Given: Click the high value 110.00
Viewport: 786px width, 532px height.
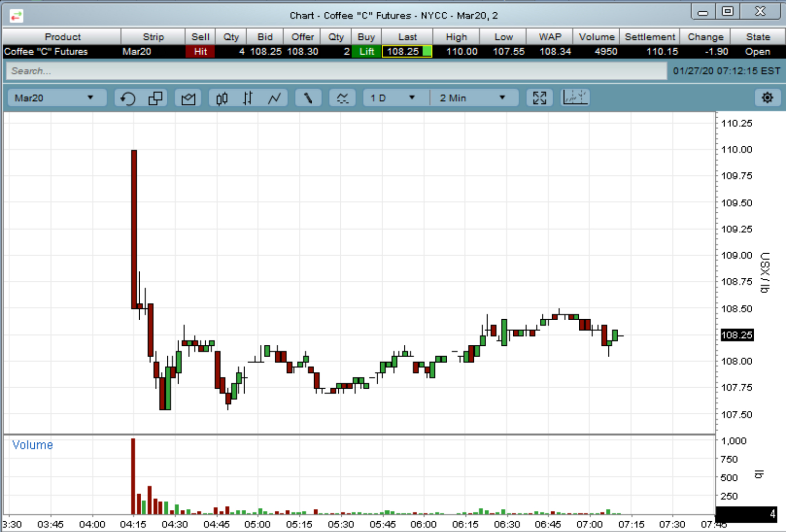Looking at the screenshot, I should tap(462, 52).
